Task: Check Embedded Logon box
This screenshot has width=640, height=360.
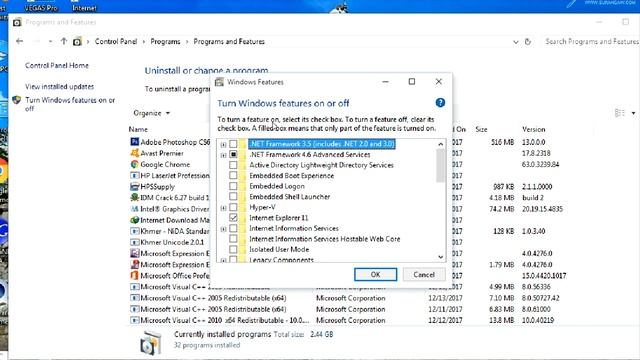Action: click(233, 186)
